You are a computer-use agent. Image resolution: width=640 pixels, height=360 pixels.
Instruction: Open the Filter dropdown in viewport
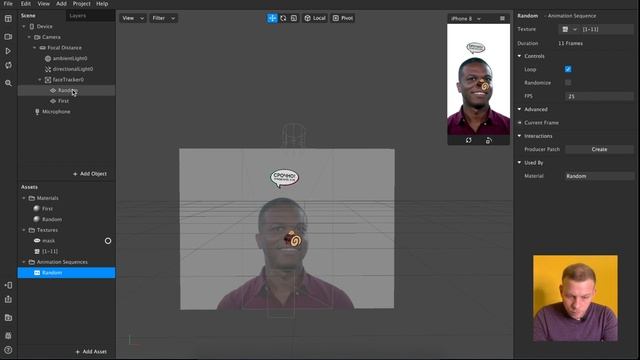163,18
